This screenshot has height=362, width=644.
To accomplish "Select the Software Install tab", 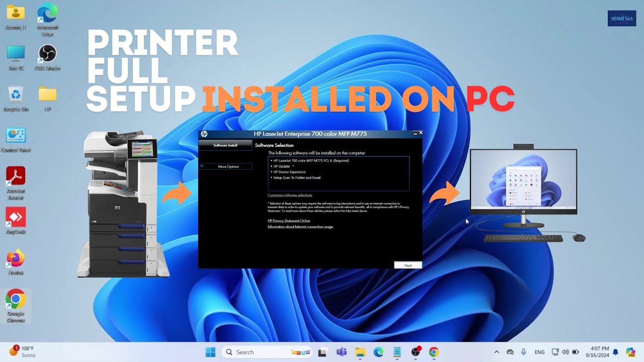I will (x=225, y=145).
